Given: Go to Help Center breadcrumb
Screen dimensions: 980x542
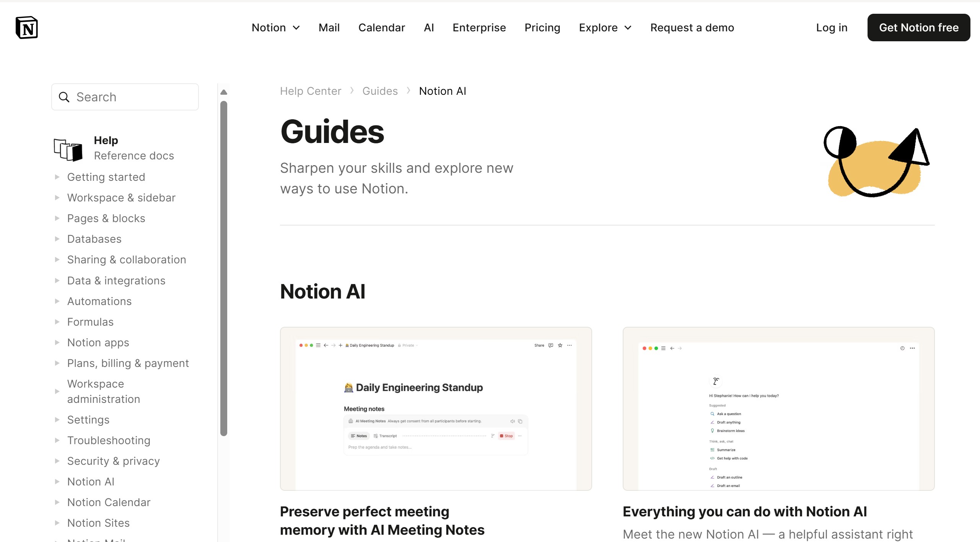Looking at the screenshot, I should point(310,91).
